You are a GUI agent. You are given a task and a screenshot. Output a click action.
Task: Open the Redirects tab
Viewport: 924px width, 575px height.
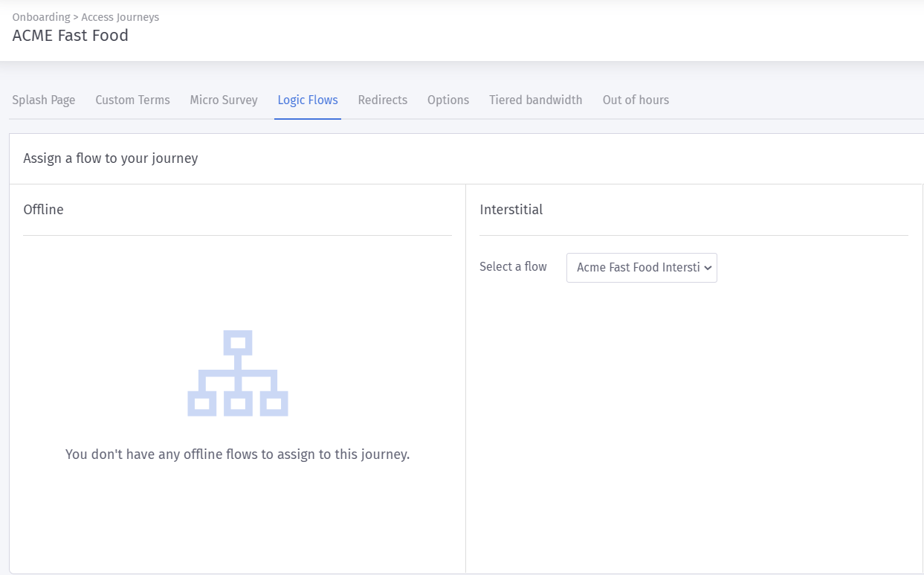pos(382,100)
